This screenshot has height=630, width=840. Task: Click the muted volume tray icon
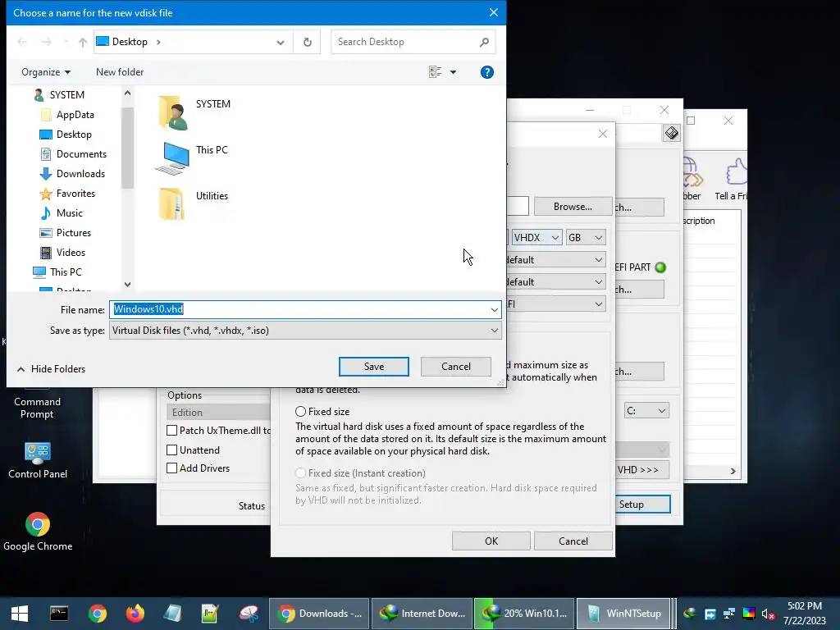(768, 614)
